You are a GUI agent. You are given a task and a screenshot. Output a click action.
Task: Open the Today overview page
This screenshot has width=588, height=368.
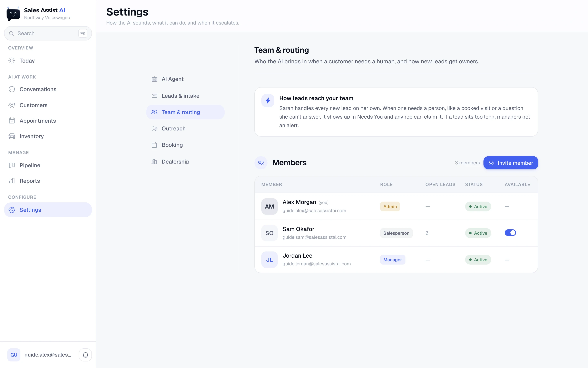pos(48,61)
